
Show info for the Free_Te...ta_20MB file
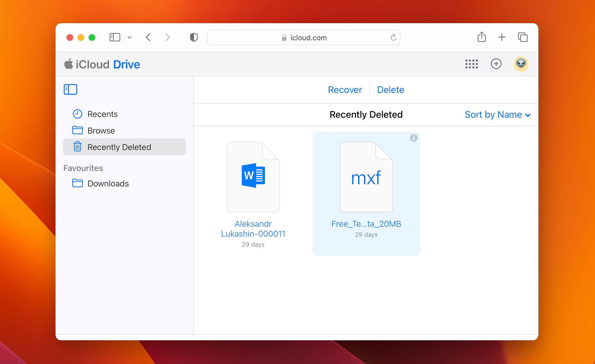pyautogui.click(x=414, y=138)
